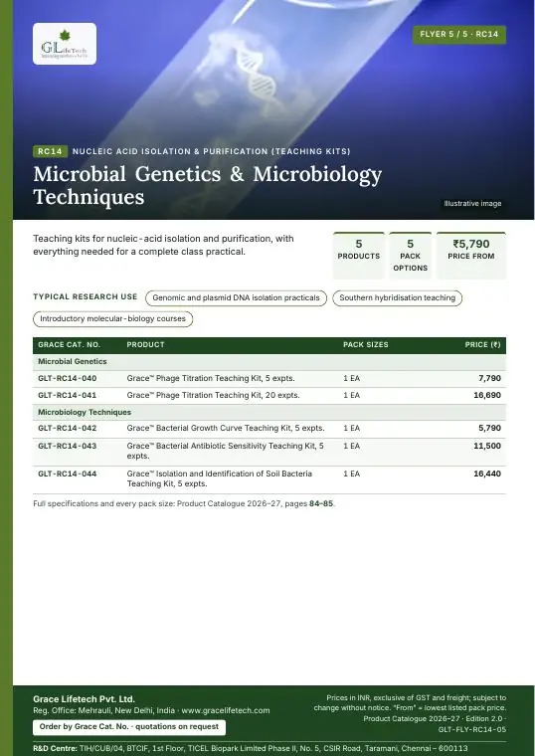Click 'Phage Titration Teaching Kit, 20 expts.' product
Viewport: 535px width, 756px height.
click(x=213, y=395)
